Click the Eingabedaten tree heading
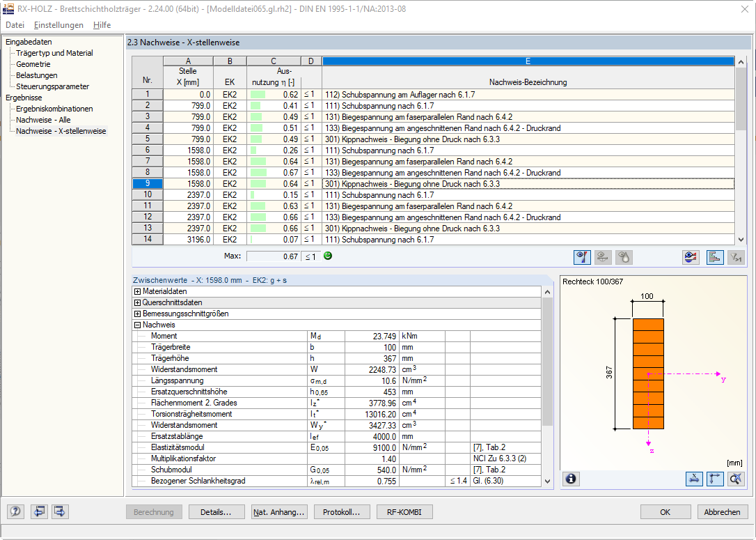The width and height of the screenshot is (756, 540). coord(29,42)
